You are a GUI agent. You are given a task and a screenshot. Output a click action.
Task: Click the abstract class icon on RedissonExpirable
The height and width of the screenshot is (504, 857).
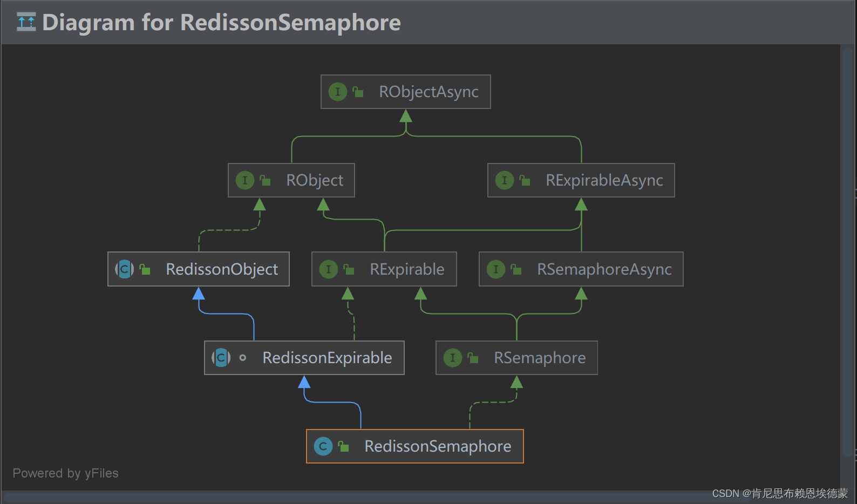221,357
